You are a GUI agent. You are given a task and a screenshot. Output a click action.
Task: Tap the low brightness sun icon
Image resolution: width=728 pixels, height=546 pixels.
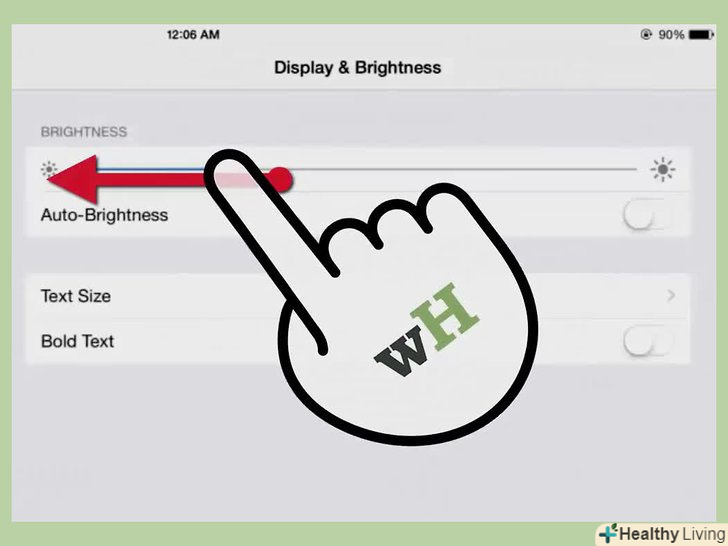[49, 169]
